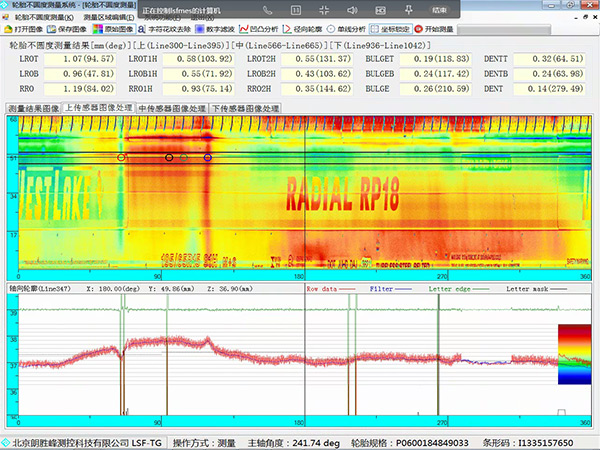
Task: Switch to the 上传感器图像处理 tab
Action: click(x=99, y=108)
